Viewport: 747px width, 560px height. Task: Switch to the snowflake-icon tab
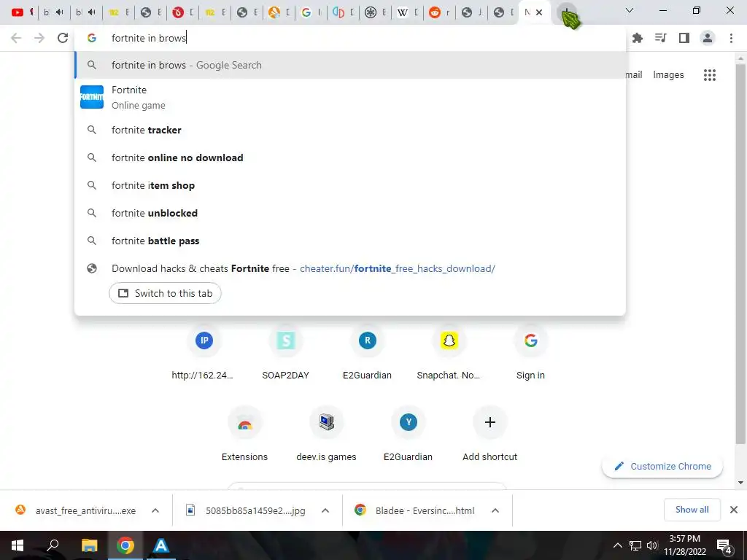tap(371, 12)
